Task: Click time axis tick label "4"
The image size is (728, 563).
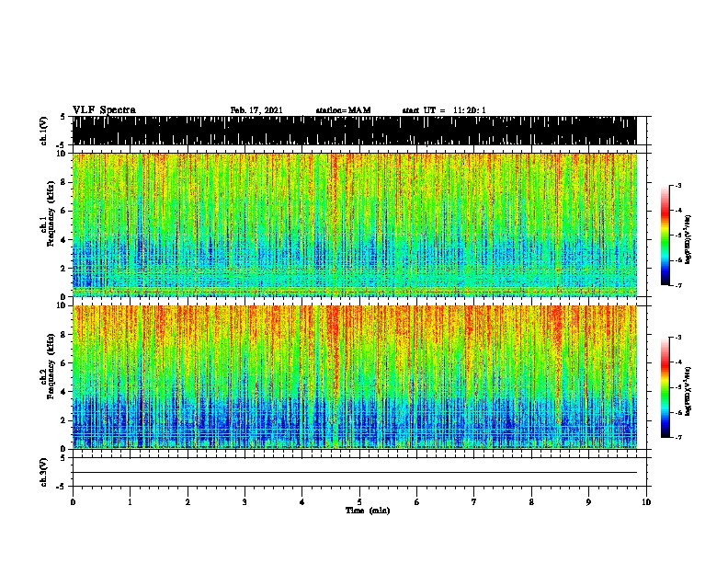Action: pyautogui.click(x=302, y=502)
